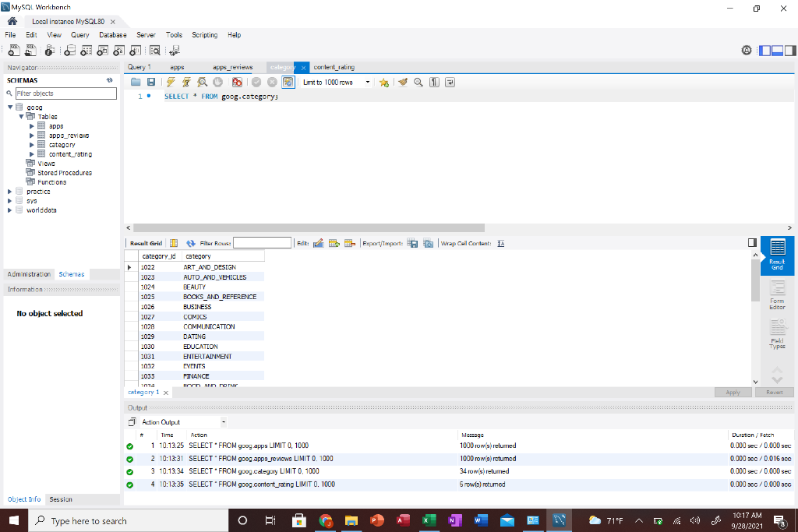Reconnect to DBMS icon
This screenshot has width=798, height=532.
pyautogui.click(x=175, y=51)
